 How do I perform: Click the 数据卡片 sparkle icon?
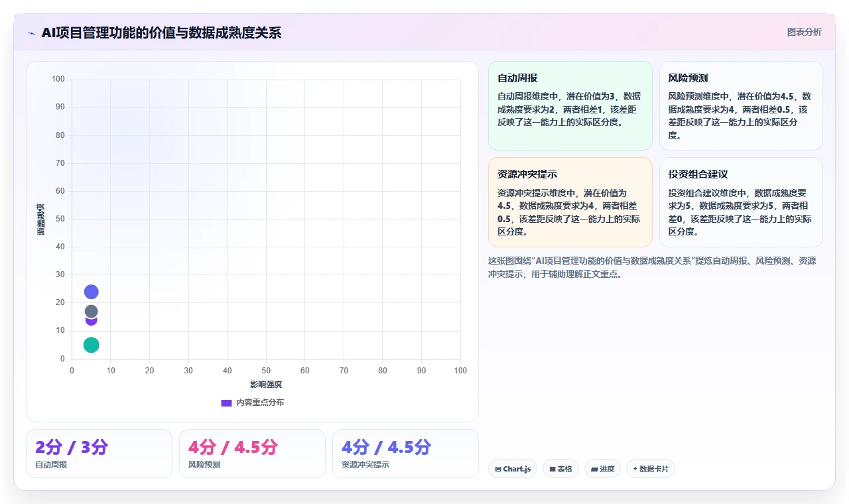tap(635, 469)
